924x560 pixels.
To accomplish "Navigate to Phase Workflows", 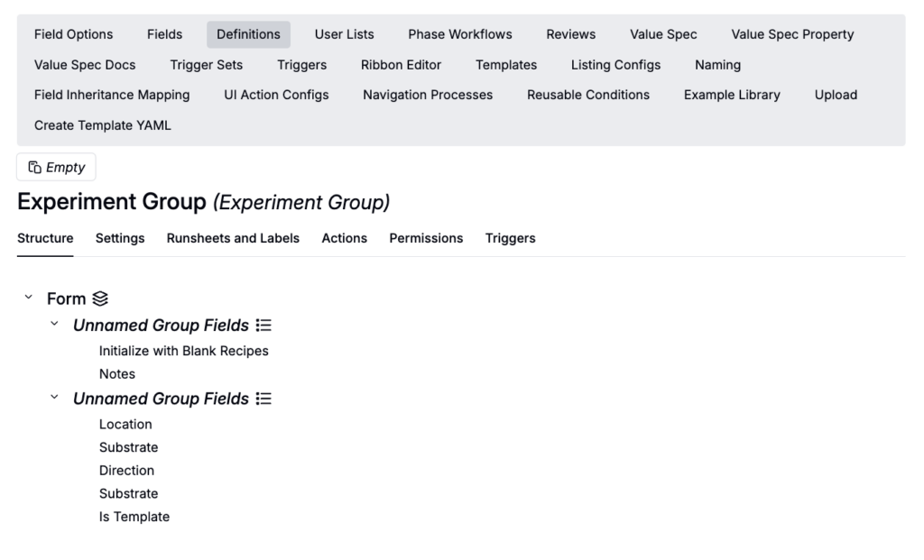I will 459,34.
